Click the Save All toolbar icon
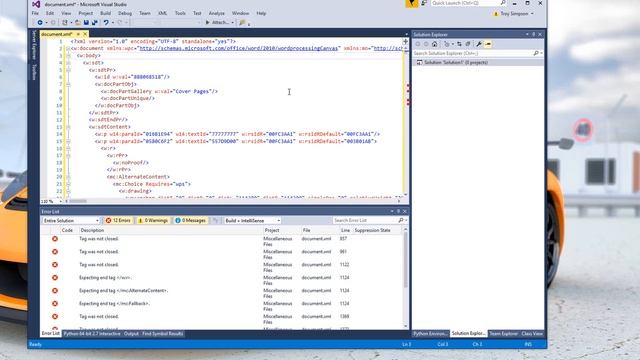Screen dimensions: 640x360 click(x=95, y=22)
